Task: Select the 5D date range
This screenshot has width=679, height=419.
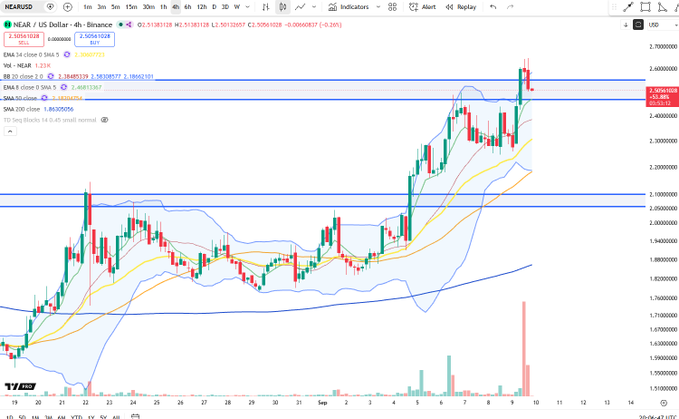Action: pos(22,417)
